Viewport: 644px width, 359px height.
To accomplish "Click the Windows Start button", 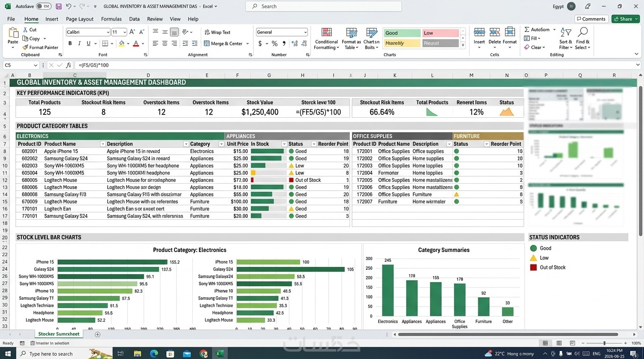I will pos(9,354).
